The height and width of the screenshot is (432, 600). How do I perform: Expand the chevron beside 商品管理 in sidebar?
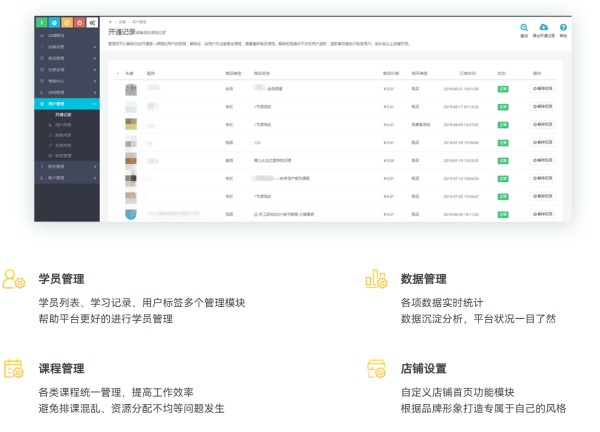coord(95,58)
